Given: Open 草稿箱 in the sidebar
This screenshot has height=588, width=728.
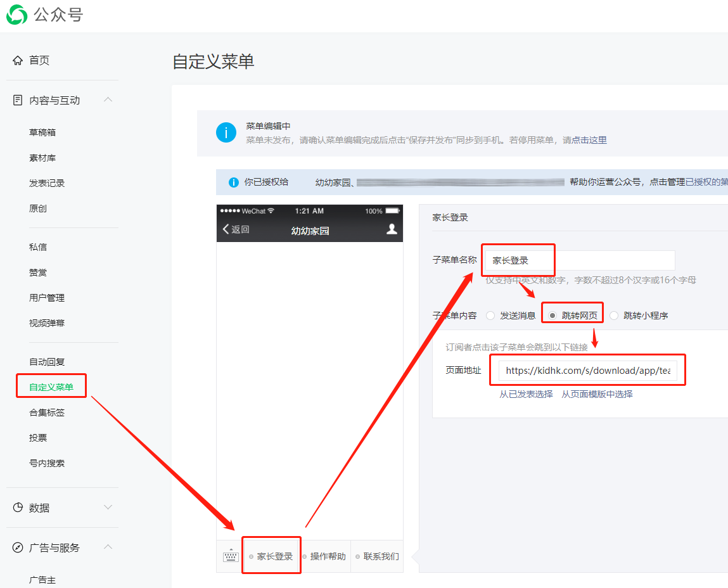Looking at the screenshot, I should 42,132.
